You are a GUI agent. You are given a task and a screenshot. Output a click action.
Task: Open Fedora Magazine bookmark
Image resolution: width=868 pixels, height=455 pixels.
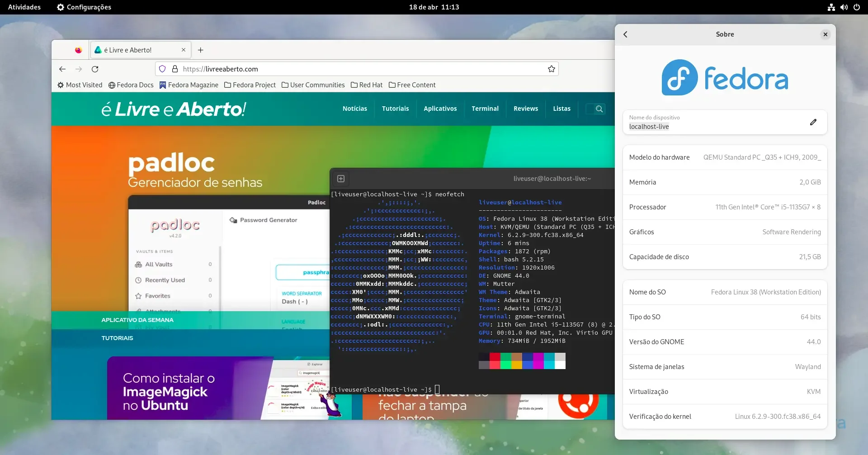coord(189,85)
